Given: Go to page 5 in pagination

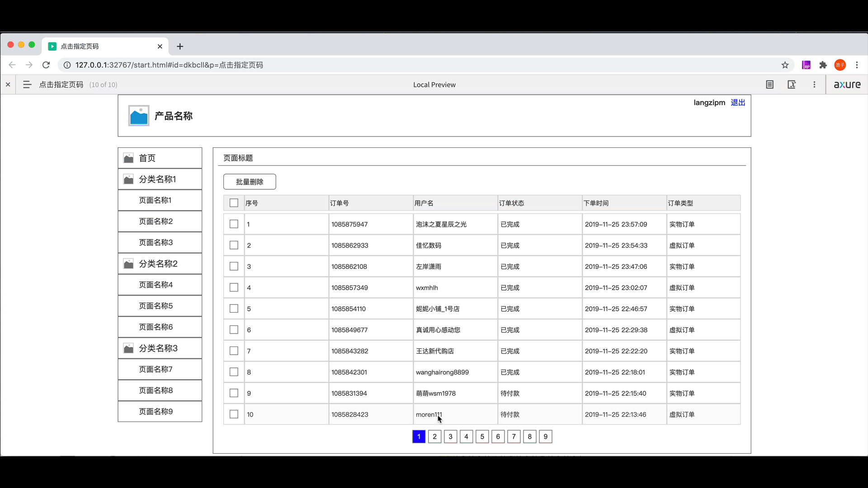Looking at the screenshot, I should click(482, 436).
